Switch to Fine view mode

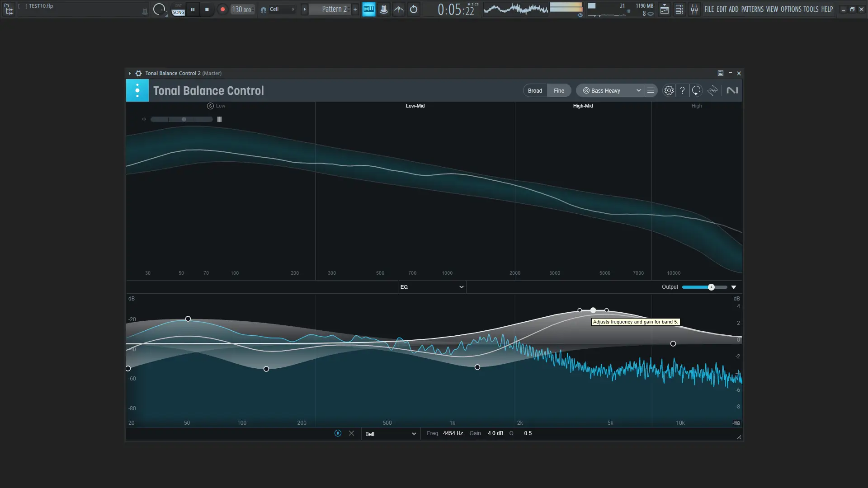[x=559, y=90]
